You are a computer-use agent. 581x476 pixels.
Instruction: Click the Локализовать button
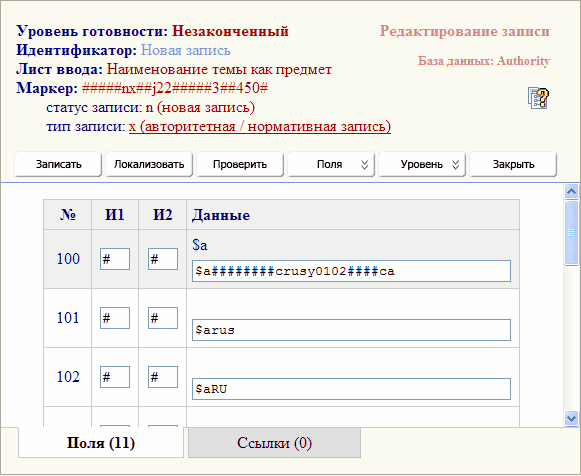click(149, 164)
